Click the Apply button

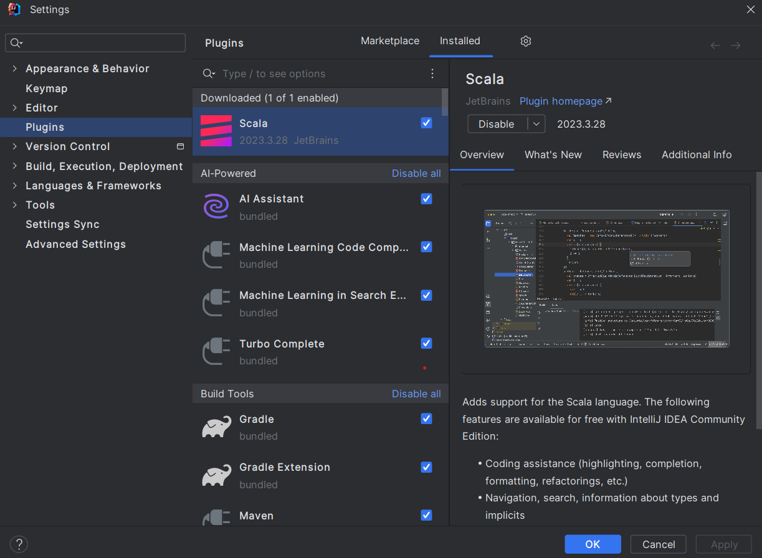point(724,544)
